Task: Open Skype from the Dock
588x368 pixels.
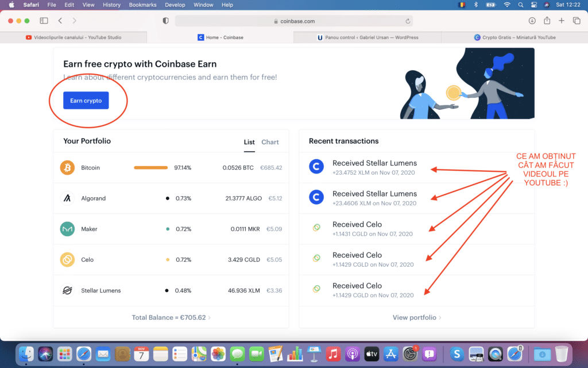Action: (457, 354)
